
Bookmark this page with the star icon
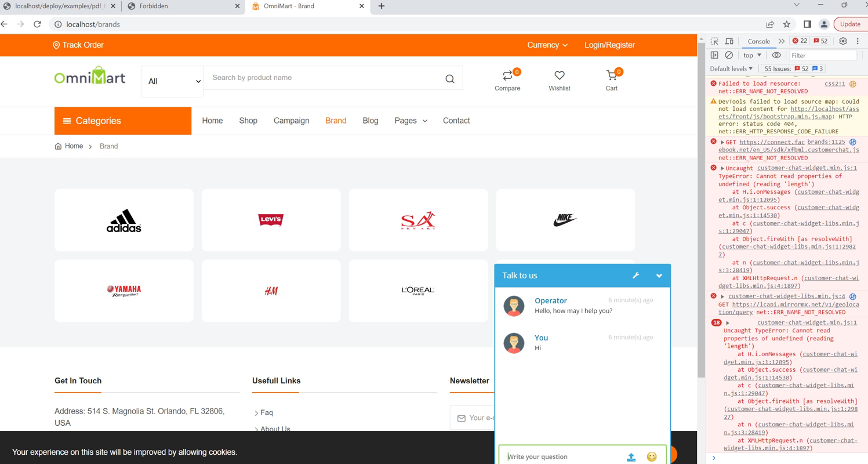787,24
